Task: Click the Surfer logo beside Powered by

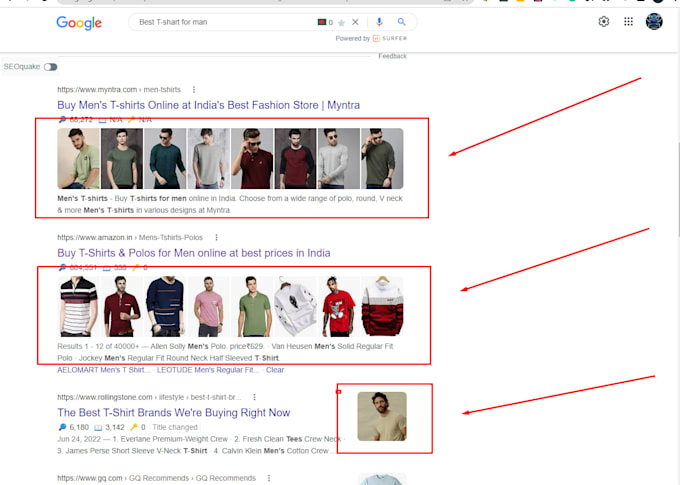Action: click(390, 39)
